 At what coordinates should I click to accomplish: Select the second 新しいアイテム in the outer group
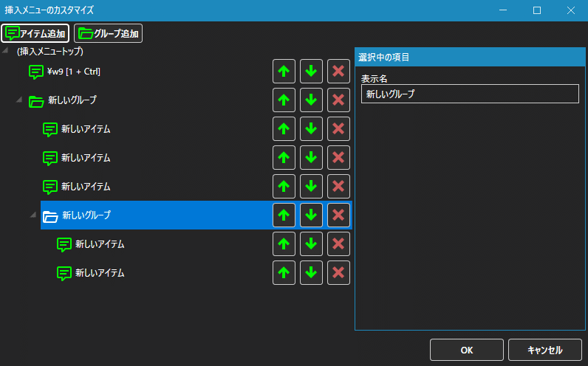[x=196, y=158]
